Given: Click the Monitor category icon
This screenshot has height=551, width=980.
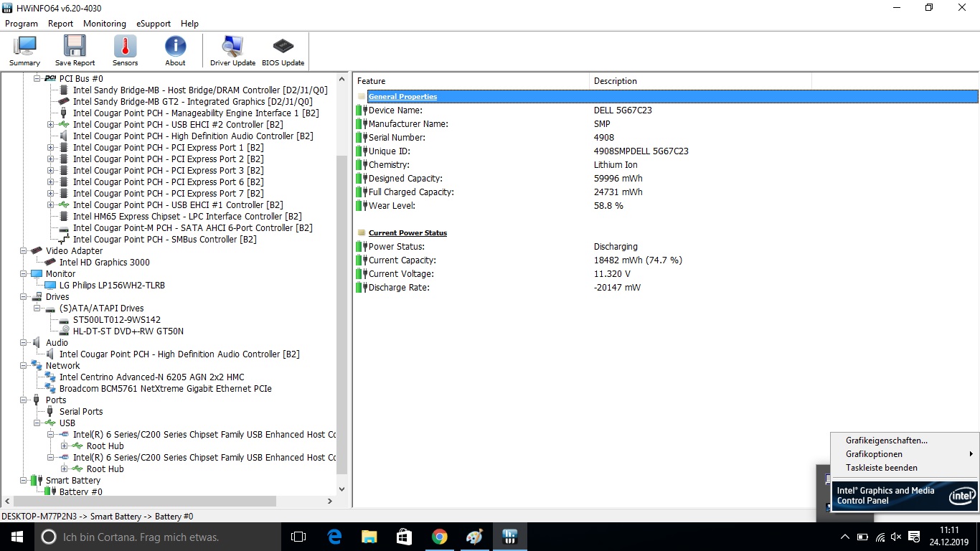Looking at the screenshot, I should 37,273.
